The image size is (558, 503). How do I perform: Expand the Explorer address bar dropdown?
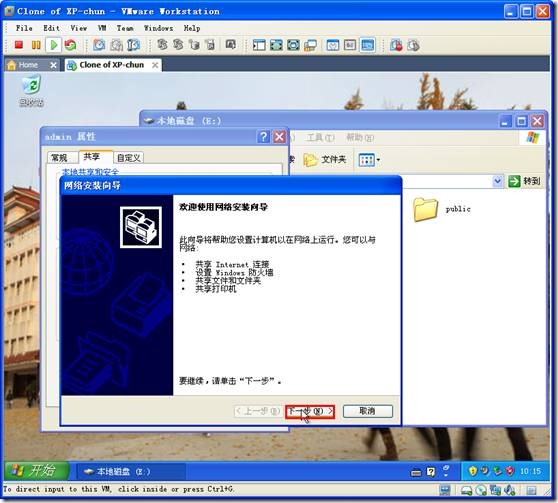[498, 181]
